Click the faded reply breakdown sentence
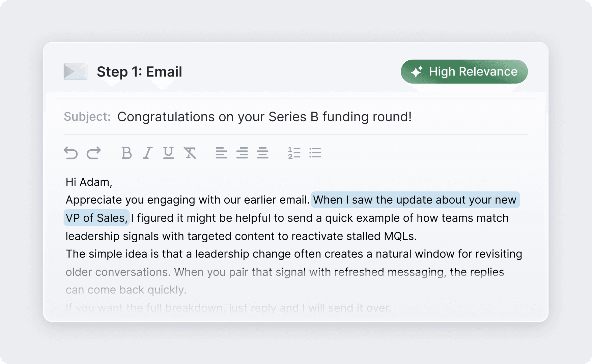Screen dimensions: 592x364 pyautogui.click(x=228, y=307)
